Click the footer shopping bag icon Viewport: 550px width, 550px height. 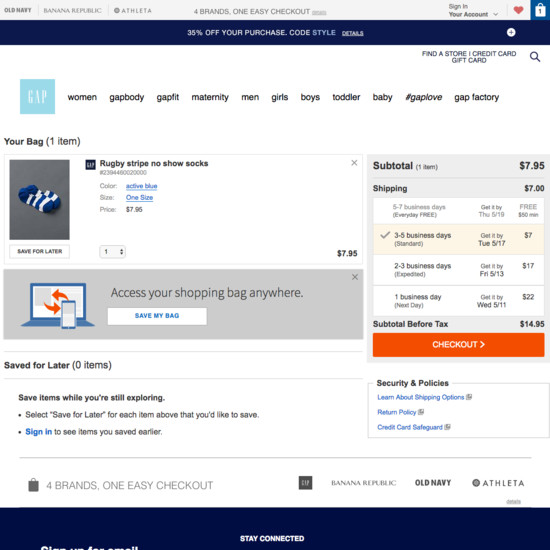coord(33,485)
